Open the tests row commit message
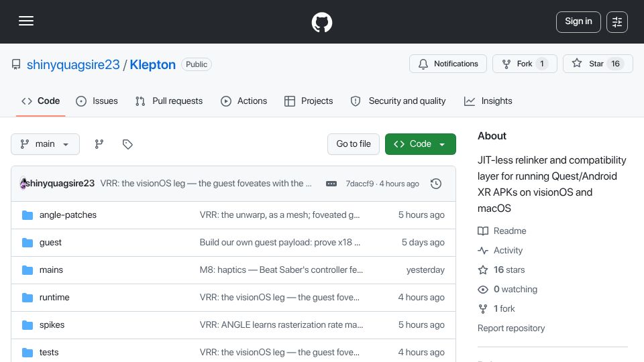The height and width of the screenshot is (362, 644). [x=279, y=353]
